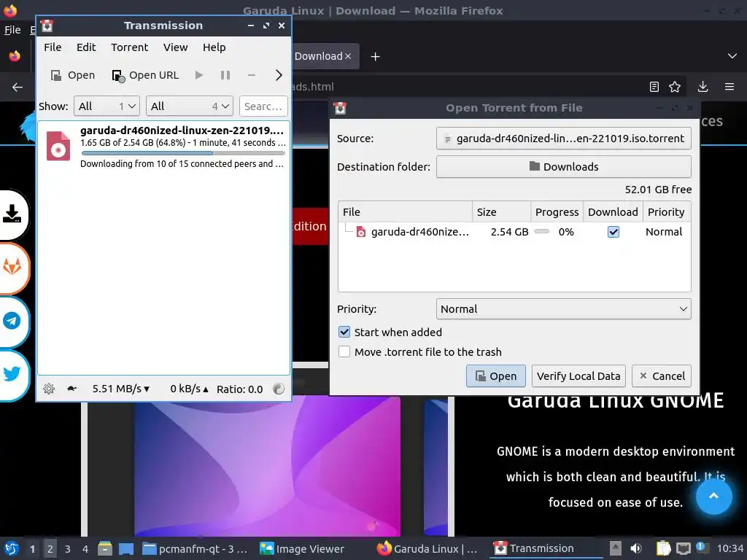The width and height of the screenshot is (747, 560).
Task: Bookmark page with the star icon
Action: [675, 87]
